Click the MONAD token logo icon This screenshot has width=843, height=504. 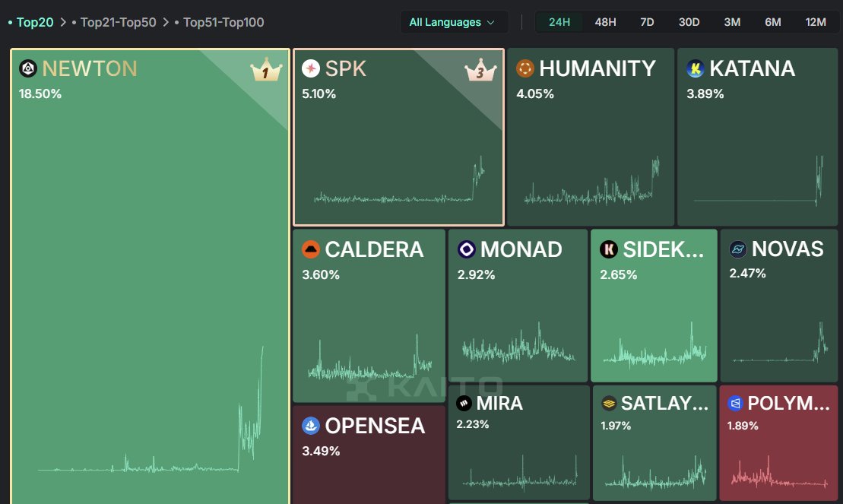466,249
